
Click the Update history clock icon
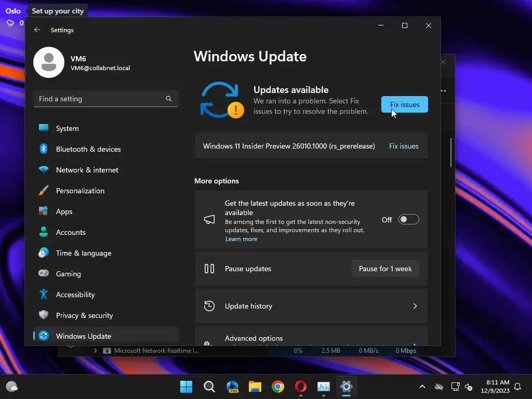click(209, 306)
